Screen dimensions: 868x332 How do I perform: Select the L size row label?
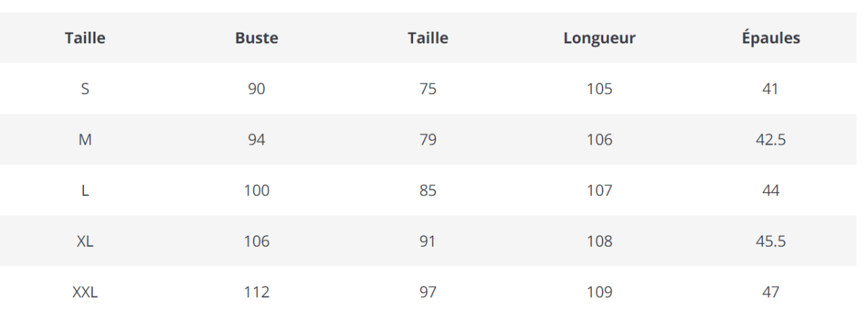[85, 190]
